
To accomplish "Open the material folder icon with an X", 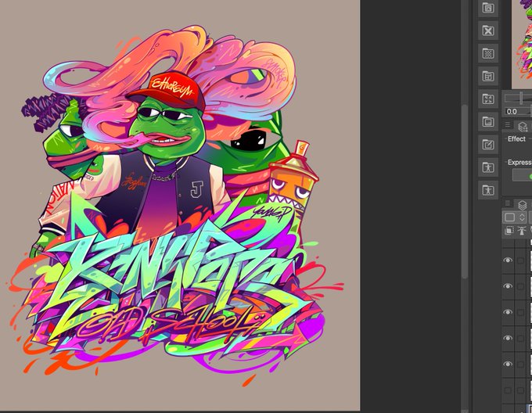I will click(x=488, y=31).
